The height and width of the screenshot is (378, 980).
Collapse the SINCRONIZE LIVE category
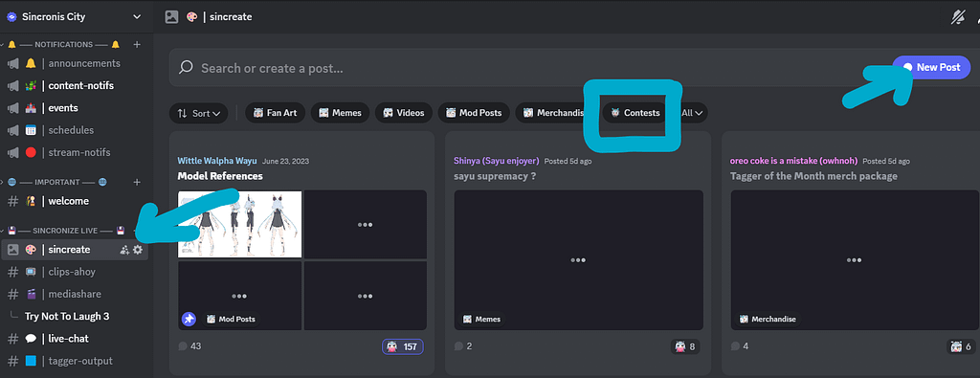coord(64,231)
